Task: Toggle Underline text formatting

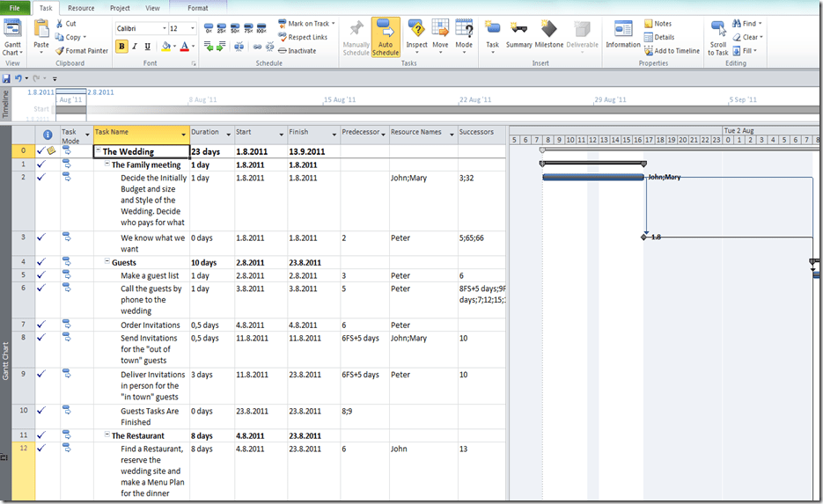Action: [x=147, y=47]
